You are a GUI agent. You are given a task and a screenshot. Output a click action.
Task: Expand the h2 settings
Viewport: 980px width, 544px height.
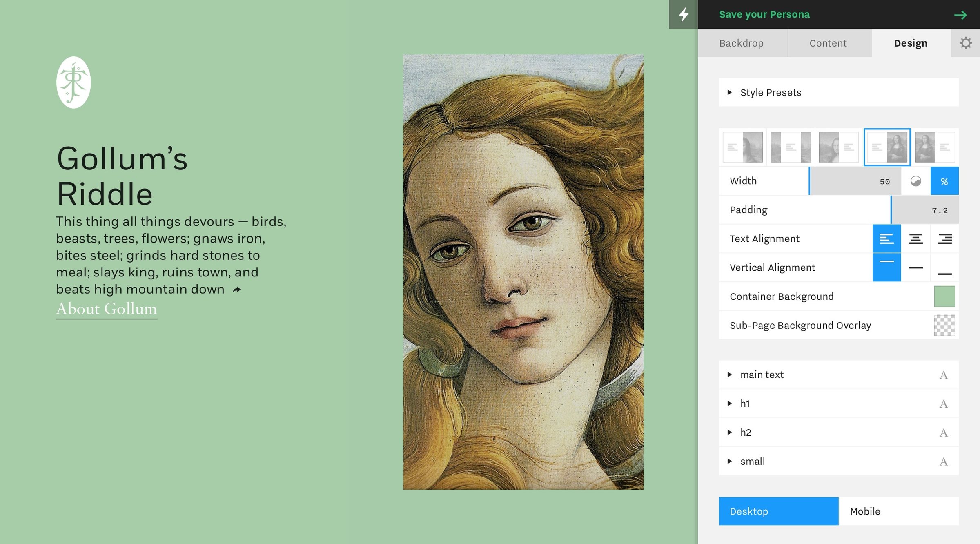point(839,433)
